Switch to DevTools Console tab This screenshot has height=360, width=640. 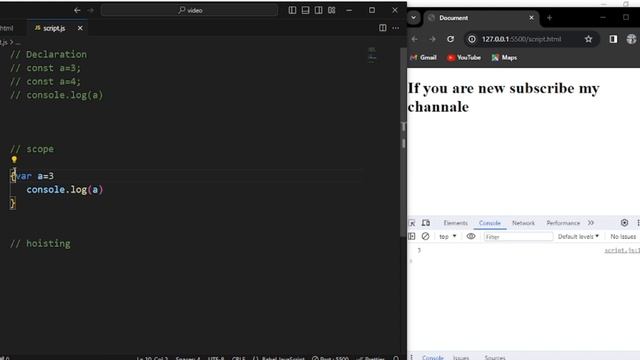point(490,223)
